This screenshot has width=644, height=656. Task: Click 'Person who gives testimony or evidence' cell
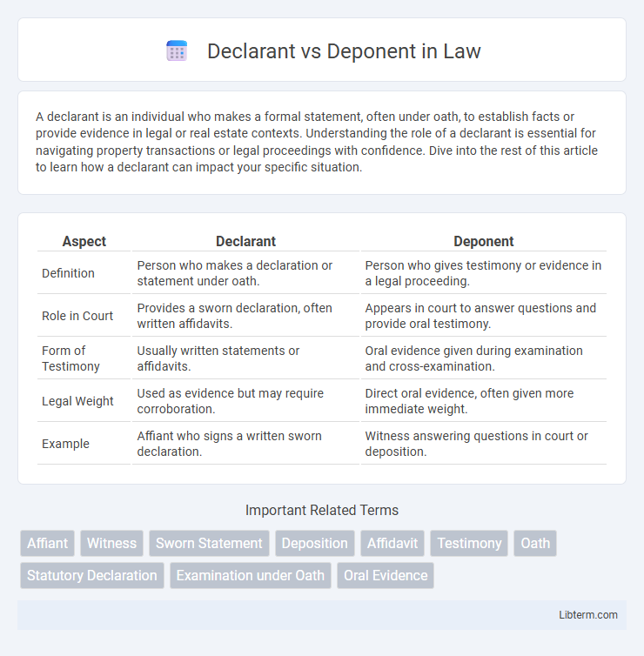pyautogui.click(x=483, y=273)
